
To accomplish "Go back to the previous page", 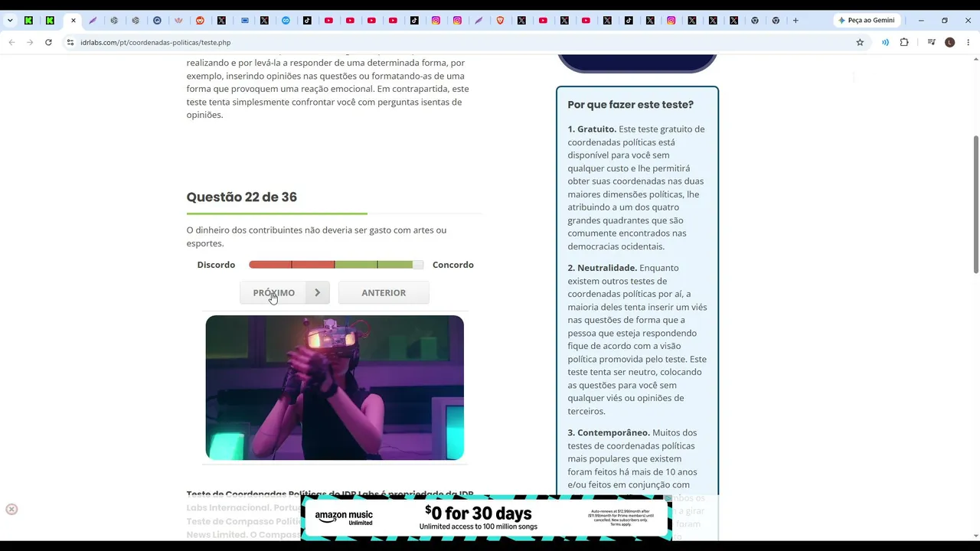I will coord(11,42).
